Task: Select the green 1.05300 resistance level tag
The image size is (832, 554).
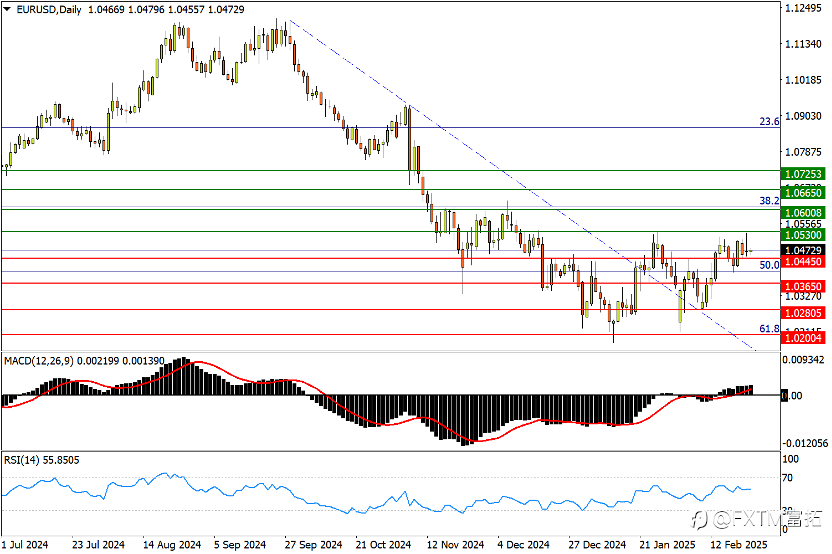Action: pos(803,235)
